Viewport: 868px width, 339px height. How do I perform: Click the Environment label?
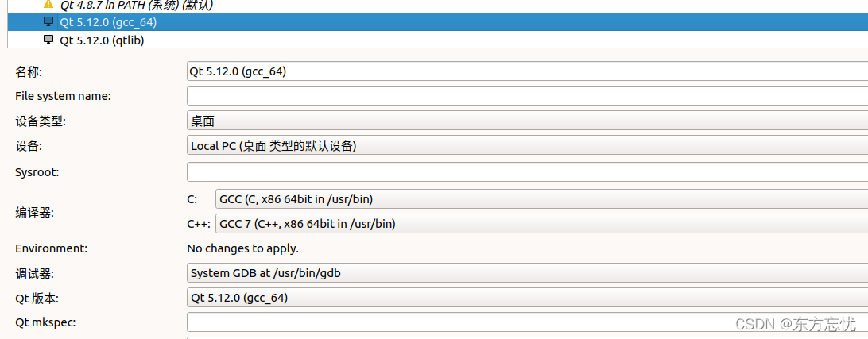pos(51,248)
